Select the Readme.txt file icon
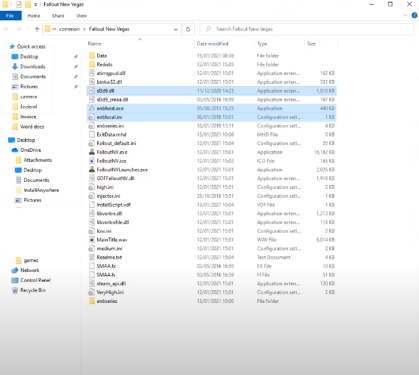Viewport: 419px width, 375px height. point(92,257)
